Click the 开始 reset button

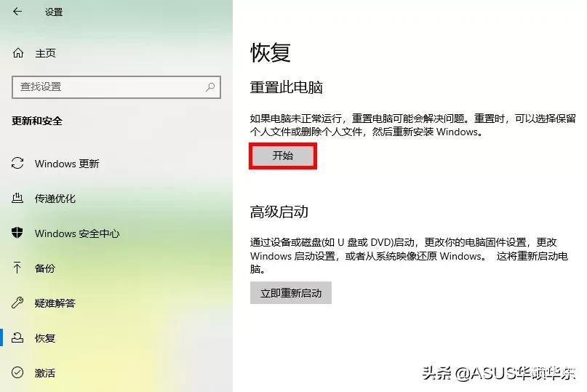coord(283,156)
